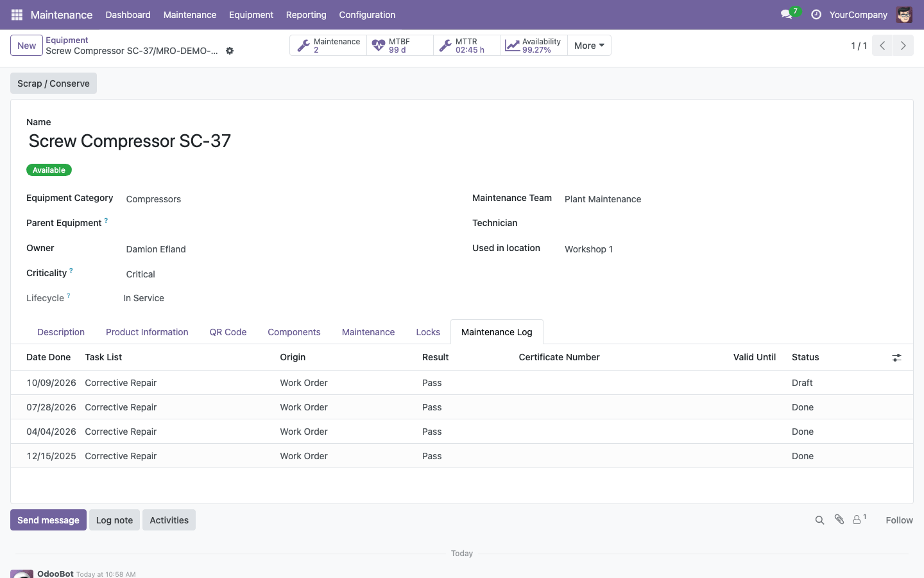Open the Configuration menu

pos(367,15)
